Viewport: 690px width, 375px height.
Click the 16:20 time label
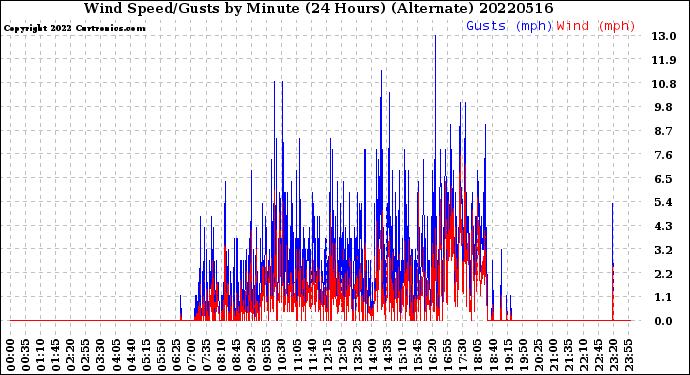(x=433, y=355)
